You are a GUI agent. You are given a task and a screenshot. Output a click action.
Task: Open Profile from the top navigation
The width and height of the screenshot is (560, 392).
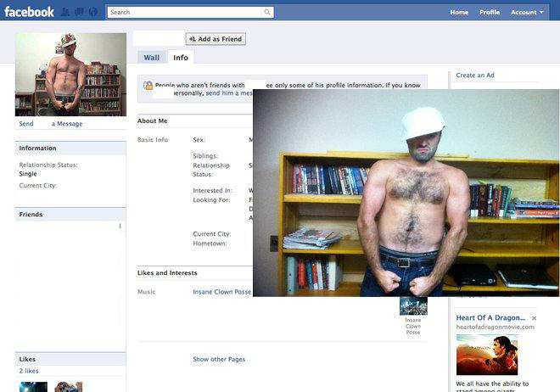point(490,12)
